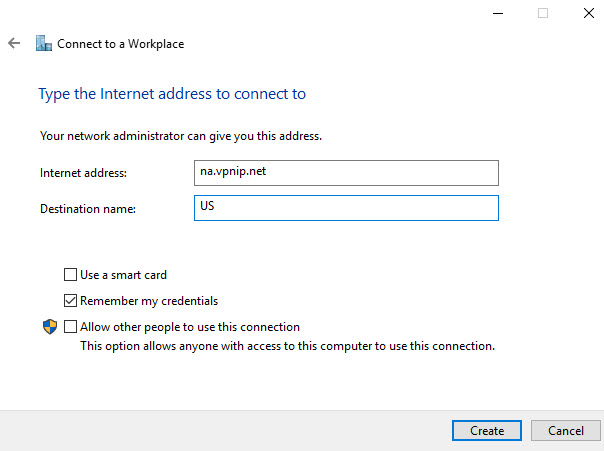Click the network administrator hint text

pos(181,136)
